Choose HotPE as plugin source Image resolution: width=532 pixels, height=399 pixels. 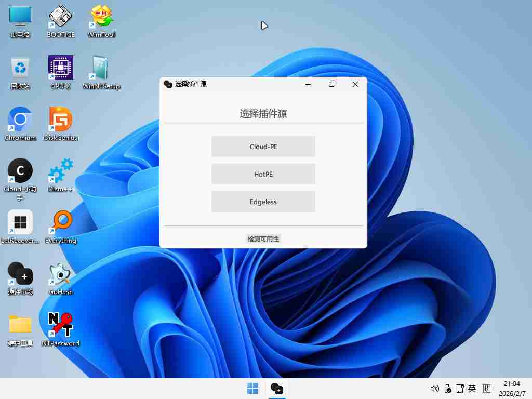[263, 174]
